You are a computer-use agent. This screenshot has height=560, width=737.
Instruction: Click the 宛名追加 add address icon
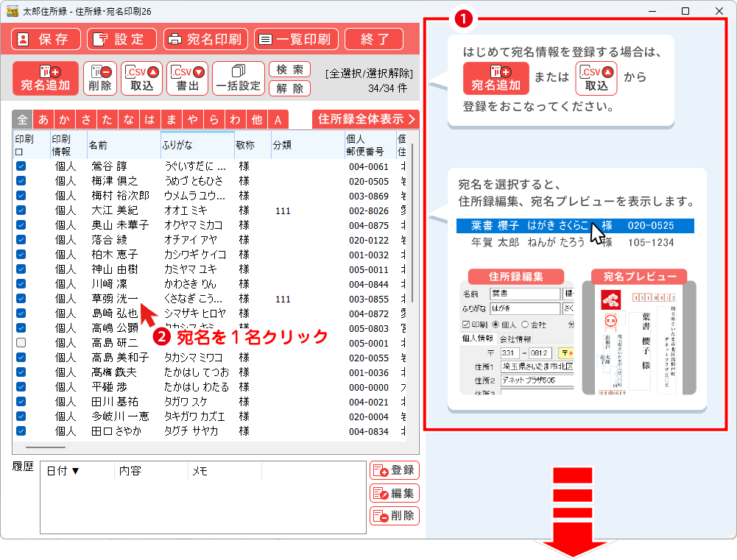click(x=46, y=78)
